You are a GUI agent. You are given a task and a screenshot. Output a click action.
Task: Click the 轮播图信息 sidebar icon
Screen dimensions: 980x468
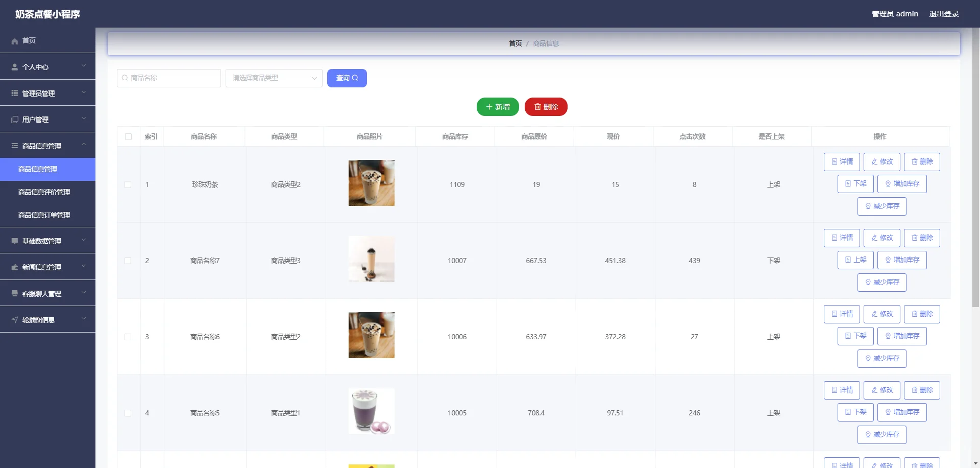[x=14, y=319]
